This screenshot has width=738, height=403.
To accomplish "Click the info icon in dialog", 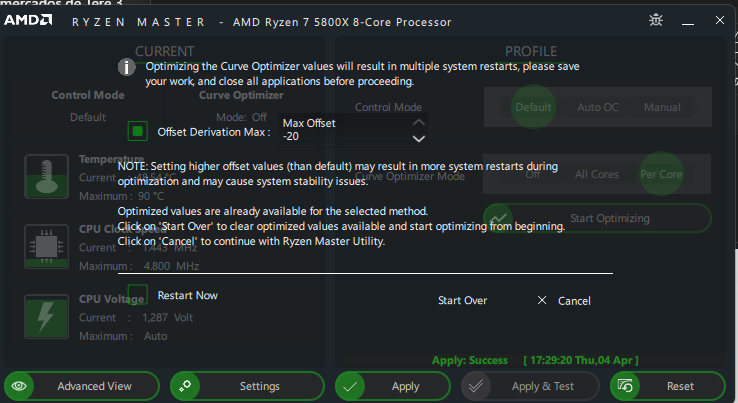I will pyautogui.click(x=126, y=67).
